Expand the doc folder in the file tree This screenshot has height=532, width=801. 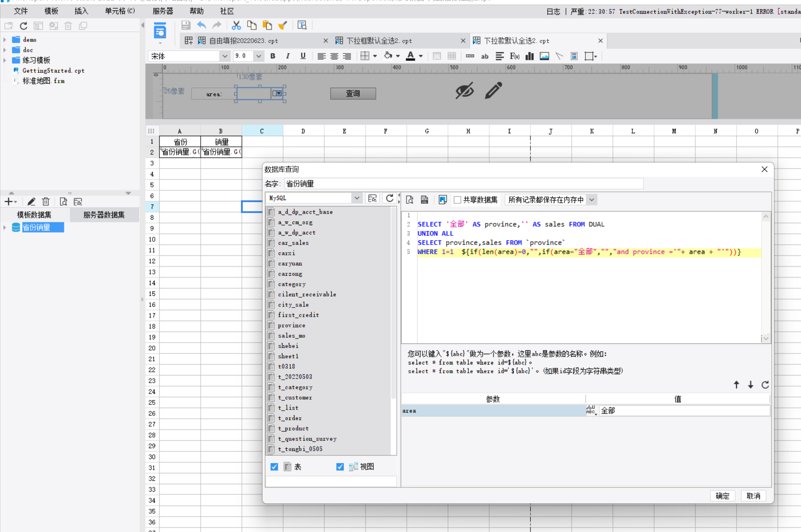[5, 50]
